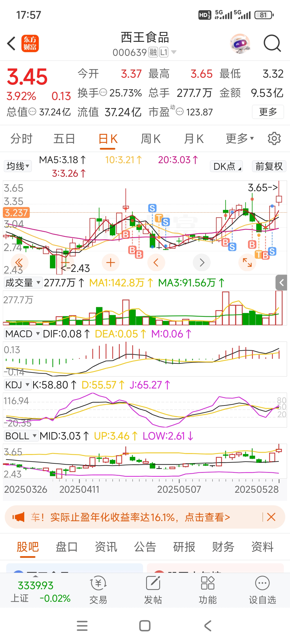Image resolution: width=290 pixels, height=644 pixels.
Task: Close the promotional banner X
Action: click(x=271, y=517)
